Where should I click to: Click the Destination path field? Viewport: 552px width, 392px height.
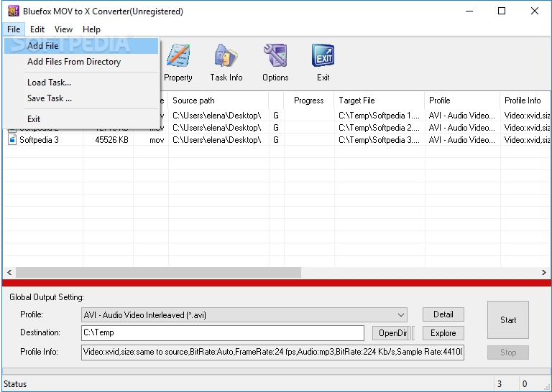point(223,333)
